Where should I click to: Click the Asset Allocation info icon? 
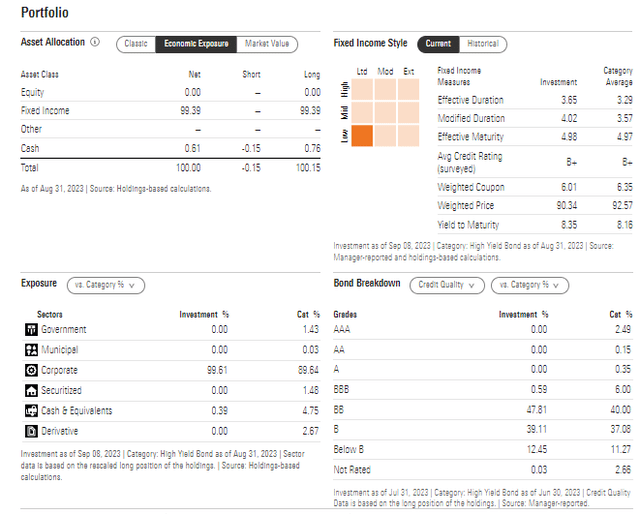(95, 43)
